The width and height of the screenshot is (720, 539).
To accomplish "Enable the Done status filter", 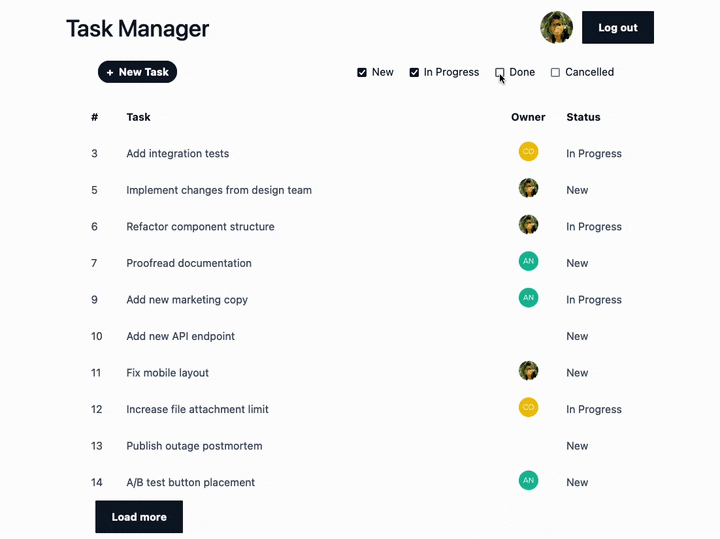I will click(500, 73).
